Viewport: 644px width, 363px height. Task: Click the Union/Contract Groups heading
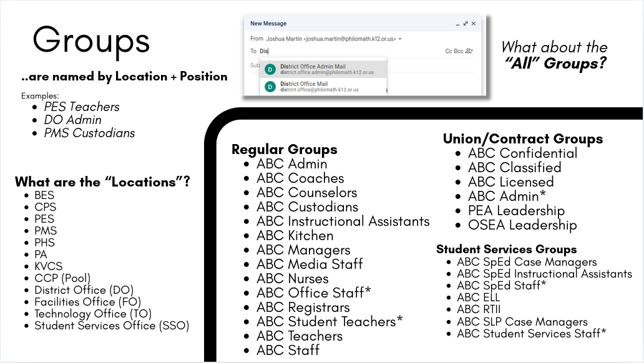(522, 139)
